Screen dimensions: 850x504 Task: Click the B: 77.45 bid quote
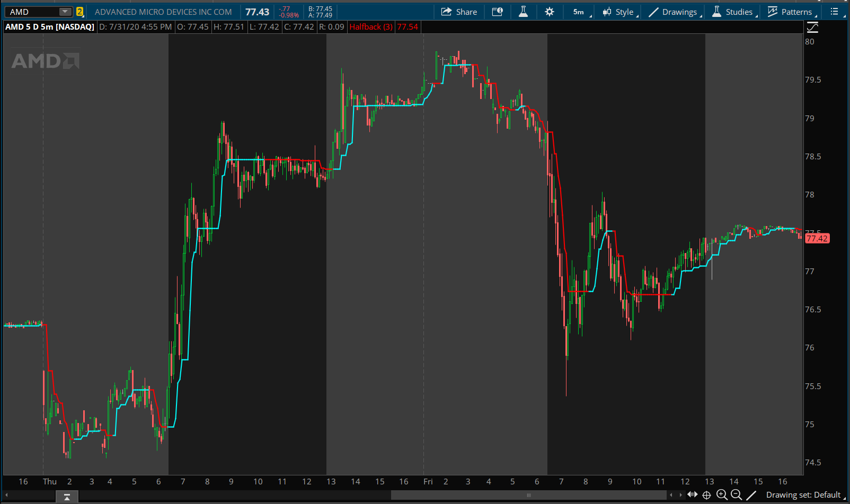click(320, 8)
